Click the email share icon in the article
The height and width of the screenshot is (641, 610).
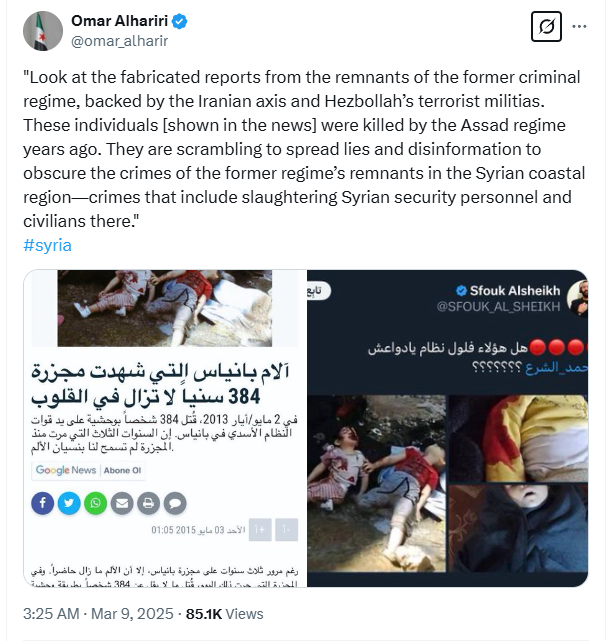click(x=122, y=503)
